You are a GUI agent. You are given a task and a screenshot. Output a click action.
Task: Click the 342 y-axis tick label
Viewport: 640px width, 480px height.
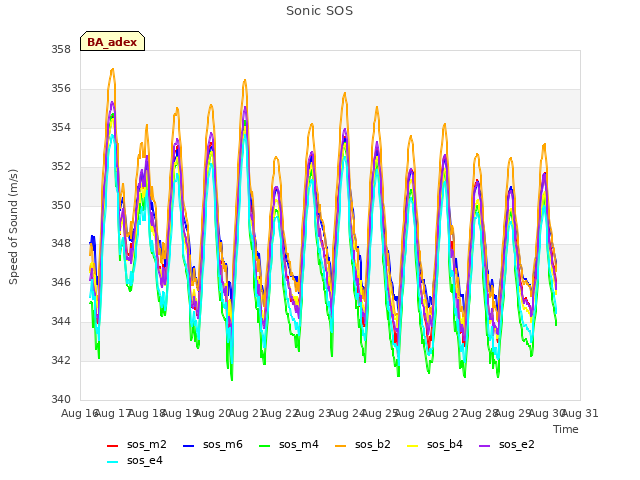tap(61, 360)
